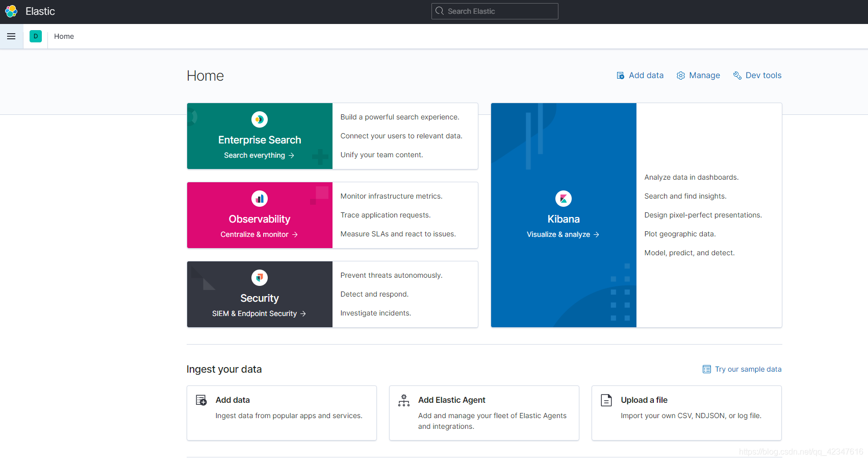Click the Manage gear icon
Screen dimensions: 868x461
coord(681,76)
